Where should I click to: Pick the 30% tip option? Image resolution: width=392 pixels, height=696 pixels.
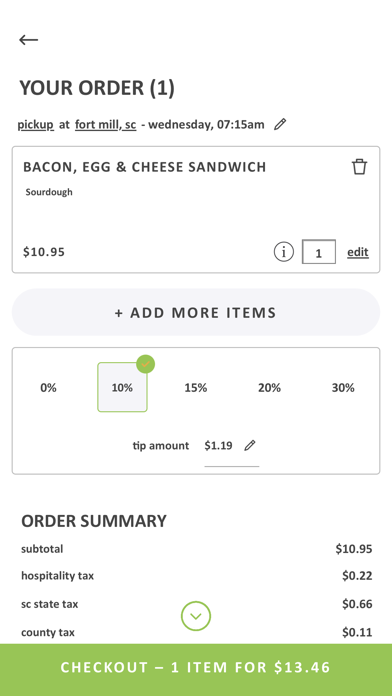(x=343, y=388)
